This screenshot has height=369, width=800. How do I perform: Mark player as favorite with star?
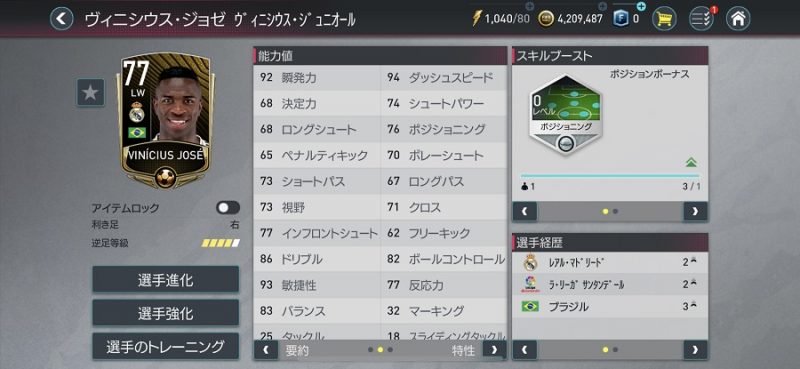[x=91, y=92]
